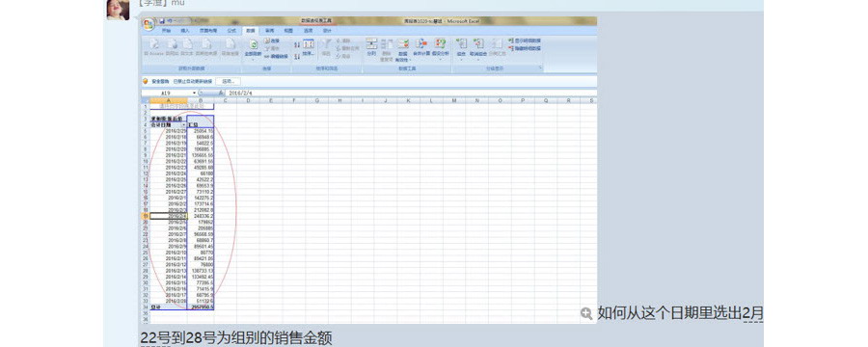Image resolution: width=868 pixels, height=347 pixels.
Task: Expand the Name Box dropdown arrow
Action: [194, 93]
